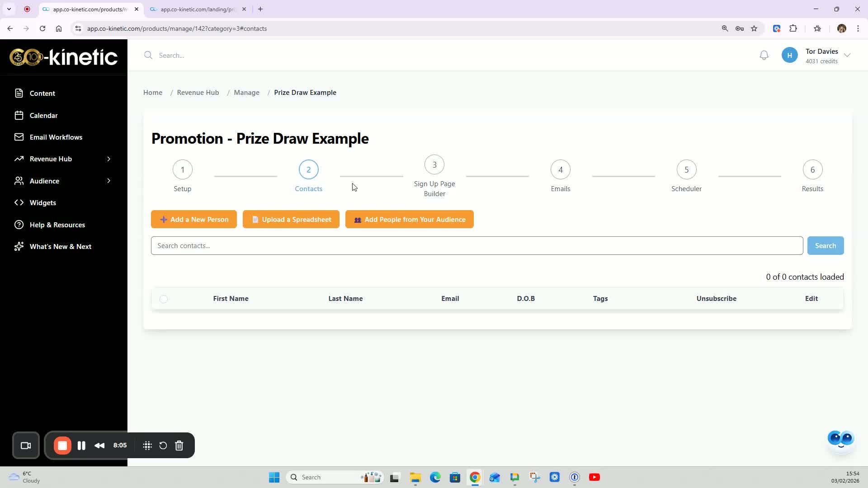Image resolution: width=868 pixels, height=488 pixels.
Task: Switch to the landing page browser tab
Action: (199, 9)
